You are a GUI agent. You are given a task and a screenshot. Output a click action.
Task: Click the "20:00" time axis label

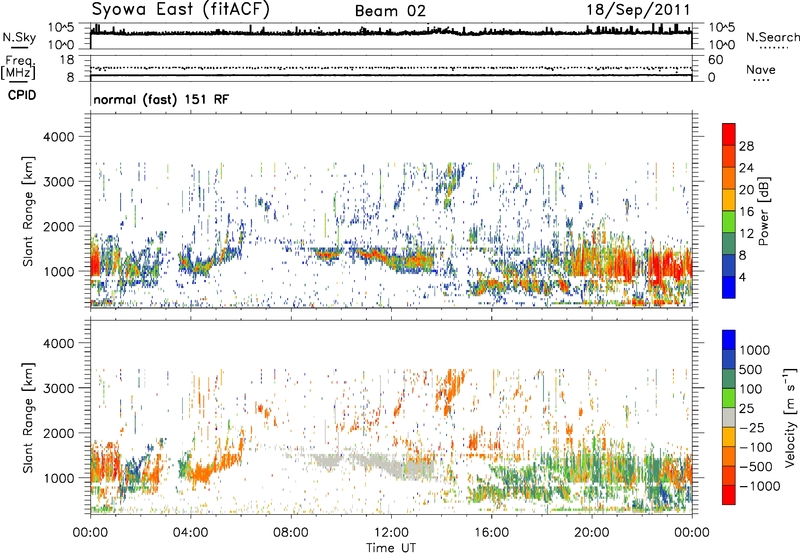pyautogui.click(x=592, y=533)
